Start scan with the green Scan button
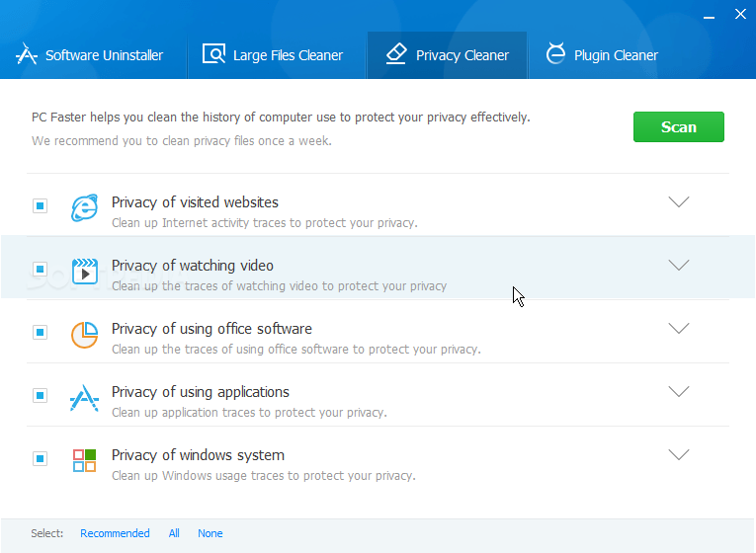The width and height of the screenshot is (756, 553). click(678, 126)
